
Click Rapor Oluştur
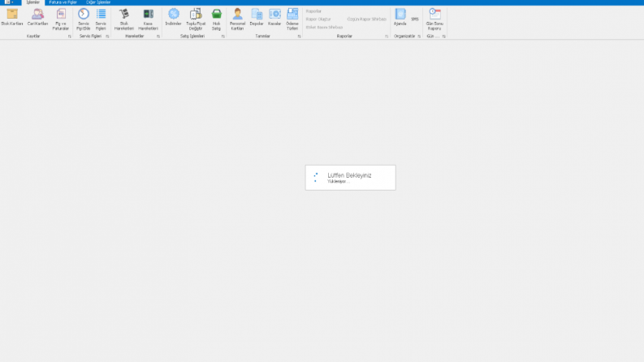point(318,19)
